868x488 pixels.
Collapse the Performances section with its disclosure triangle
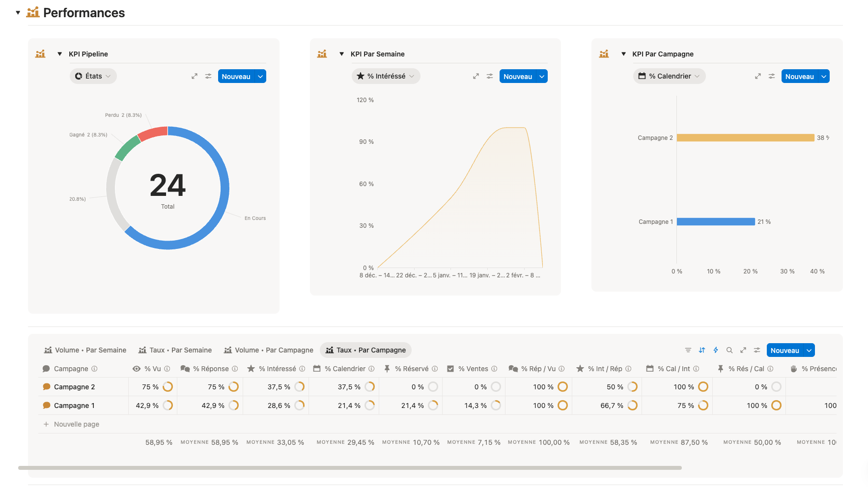(18, 12)
